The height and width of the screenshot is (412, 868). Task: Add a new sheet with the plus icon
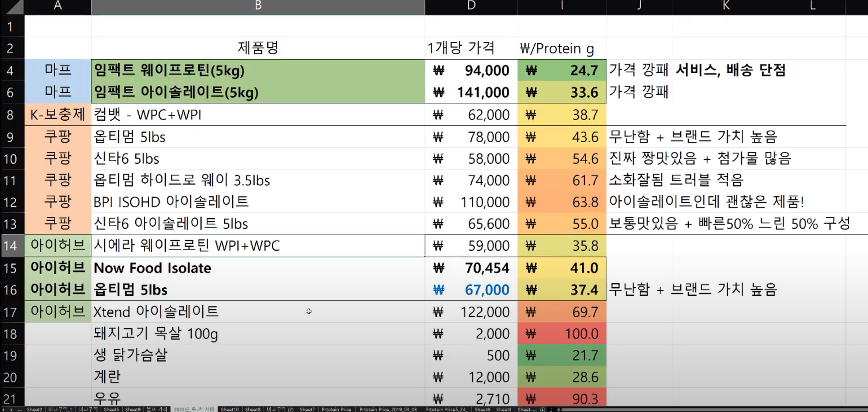coord(543,409)
